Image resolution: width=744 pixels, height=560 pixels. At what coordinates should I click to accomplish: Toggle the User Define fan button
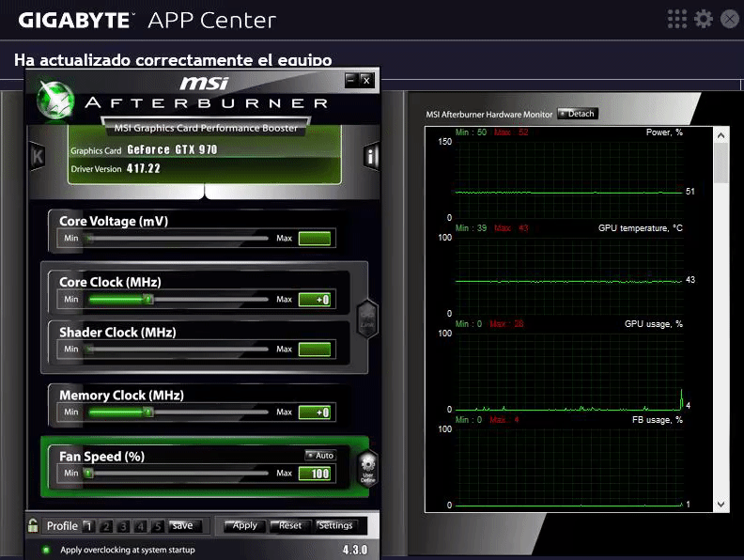point(367,469)
